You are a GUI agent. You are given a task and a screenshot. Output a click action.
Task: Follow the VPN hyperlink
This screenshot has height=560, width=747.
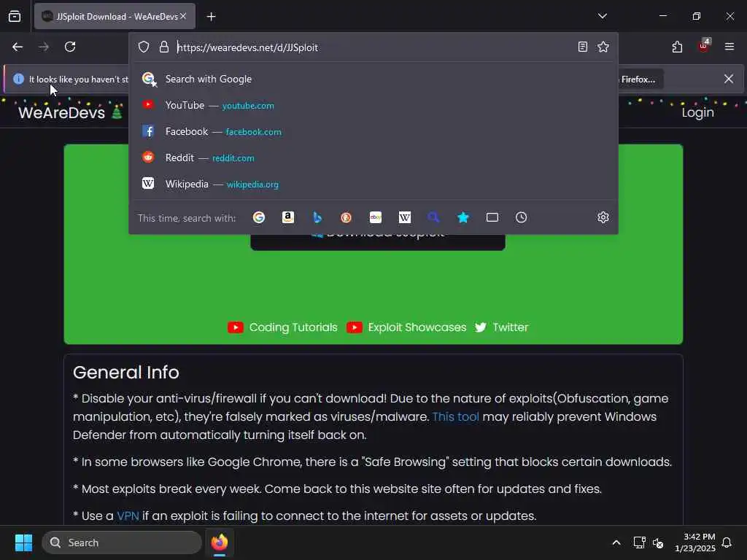click(x=128, y=516)
